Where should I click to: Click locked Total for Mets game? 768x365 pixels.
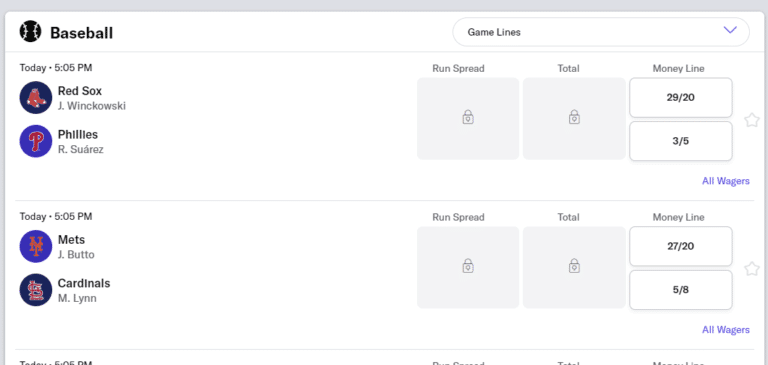click(x=574, y=268)
